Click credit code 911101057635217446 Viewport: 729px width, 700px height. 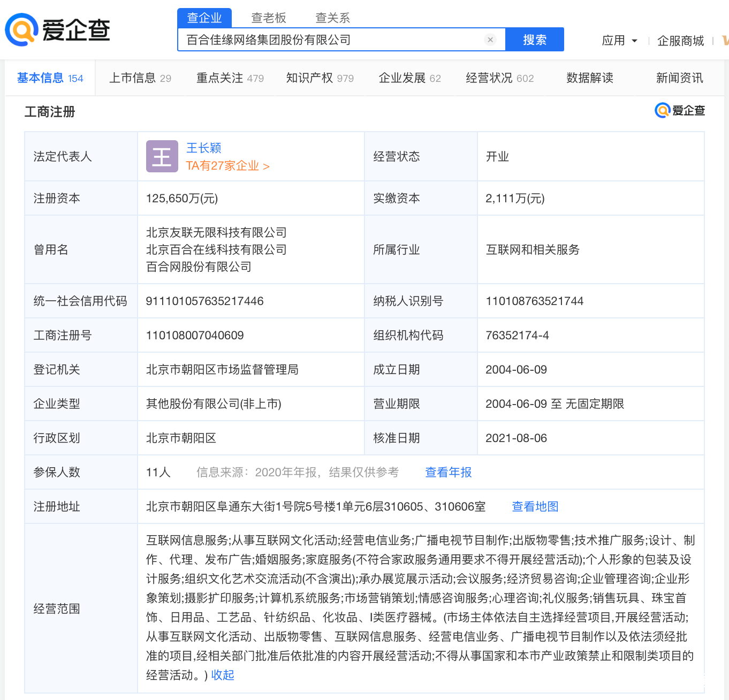204,301
